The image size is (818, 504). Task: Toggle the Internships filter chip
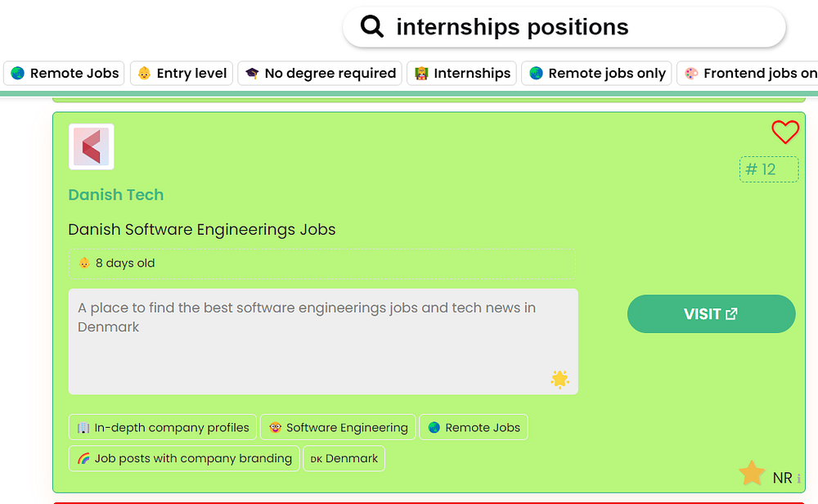tap(462, 74)
